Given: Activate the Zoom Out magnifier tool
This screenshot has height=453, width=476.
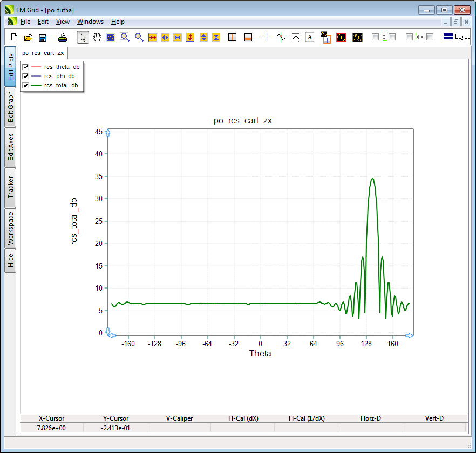Looking at the screenshot, I should point(139,37).
